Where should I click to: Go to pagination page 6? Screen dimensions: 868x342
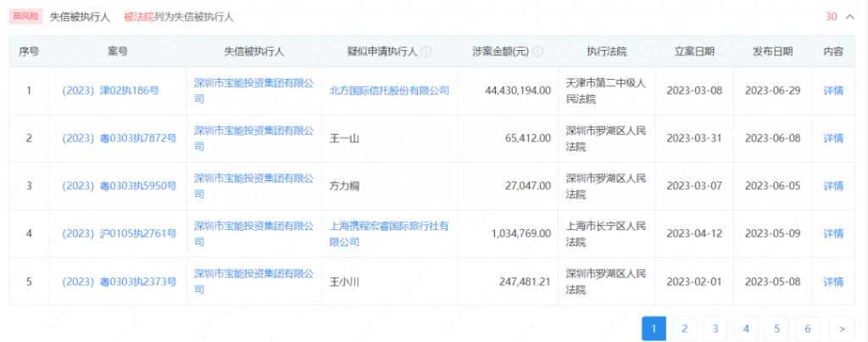point(808,328)
